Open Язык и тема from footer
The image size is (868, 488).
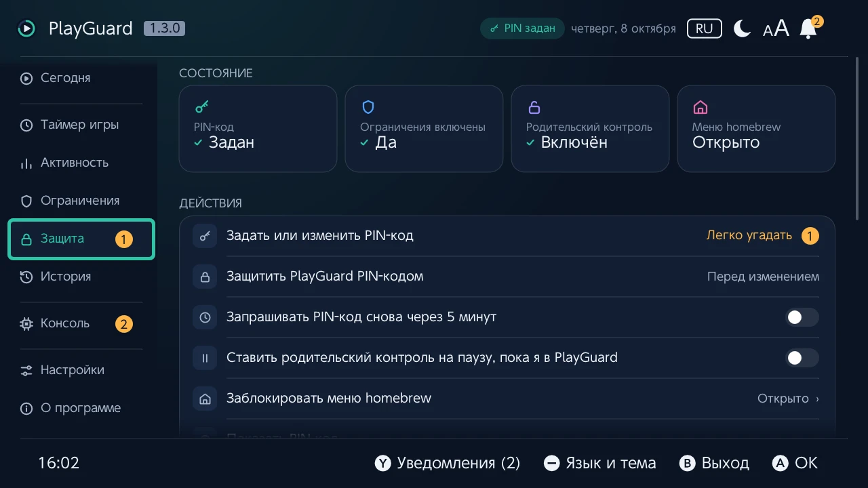600,463
